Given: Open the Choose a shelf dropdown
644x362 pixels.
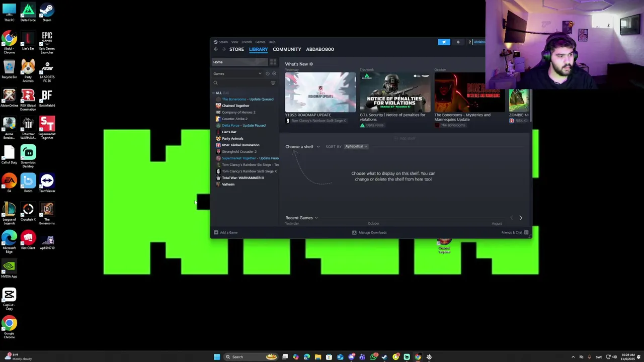Looking at the screenshot, I should [302, 146].
